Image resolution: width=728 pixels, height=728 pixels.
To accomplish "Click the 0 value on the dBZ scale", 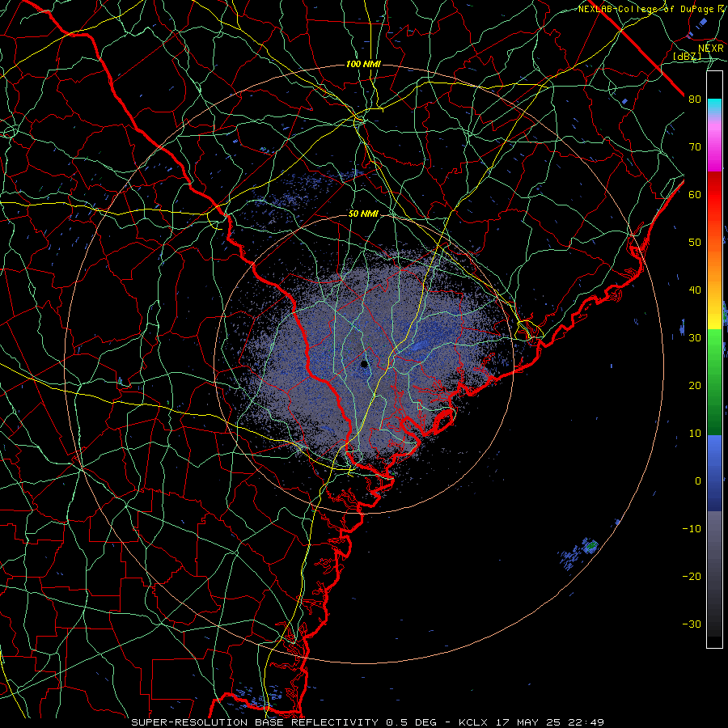I will (x=698, y=481).
